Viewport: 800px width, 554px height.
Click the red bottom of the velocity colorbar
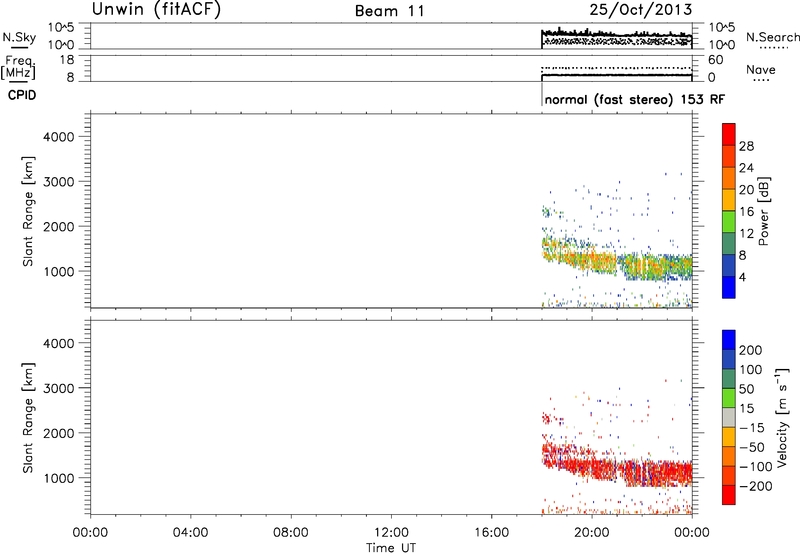tap(729, 495)
